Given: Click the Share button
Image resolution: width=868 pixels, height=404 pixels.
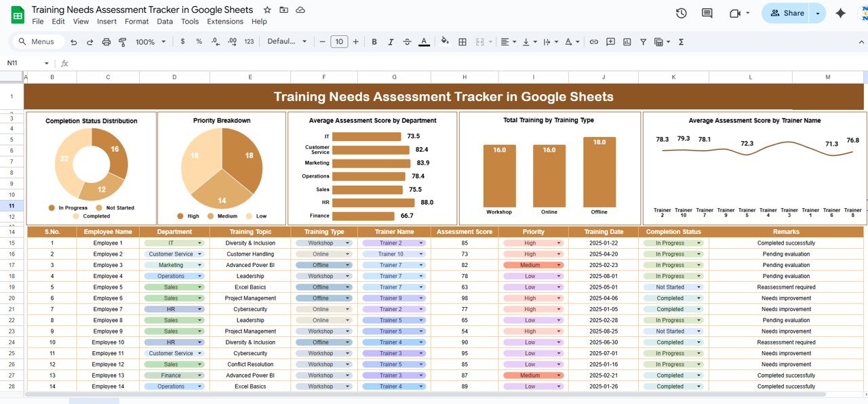Looking at the screenshot, I should (787, 14).
